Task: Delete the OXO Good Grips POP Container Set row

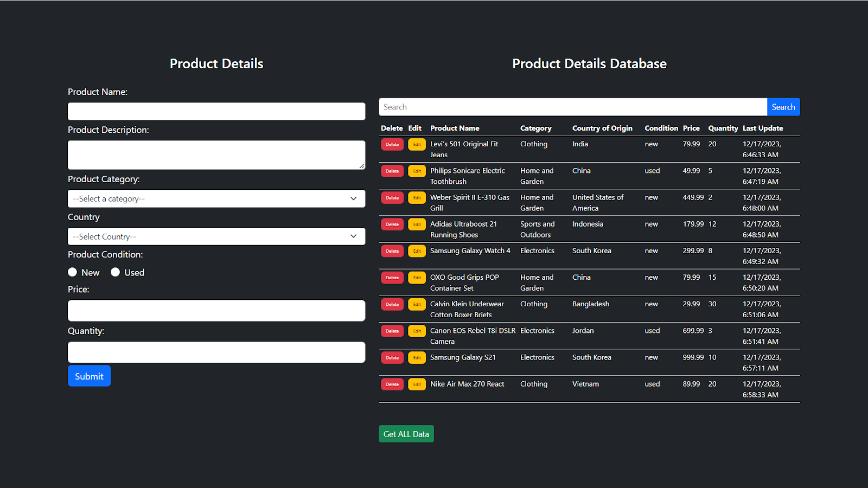Action: click(x=392, y=277)
